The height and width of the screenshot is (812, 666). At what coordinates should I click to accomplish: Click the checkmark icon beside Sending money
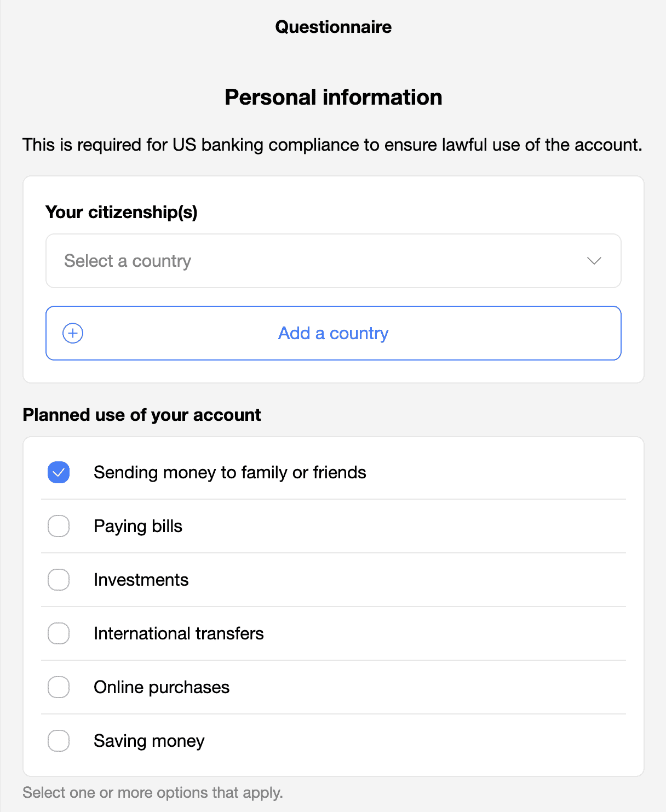(59, 472)
